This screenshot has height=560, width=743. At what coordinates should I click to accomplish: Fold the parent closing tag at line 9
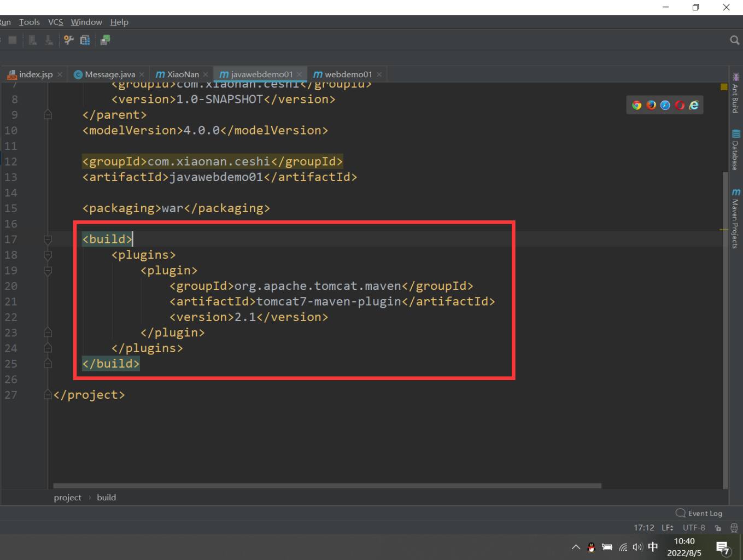[x=48, y=115]
